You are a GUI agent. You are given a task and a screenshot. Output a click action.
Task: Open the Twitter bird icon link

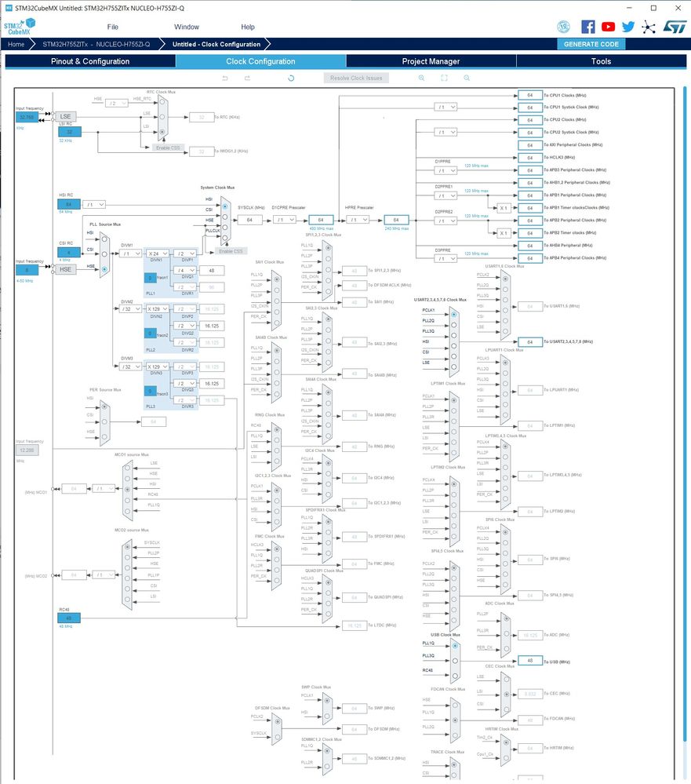(628, 27)
